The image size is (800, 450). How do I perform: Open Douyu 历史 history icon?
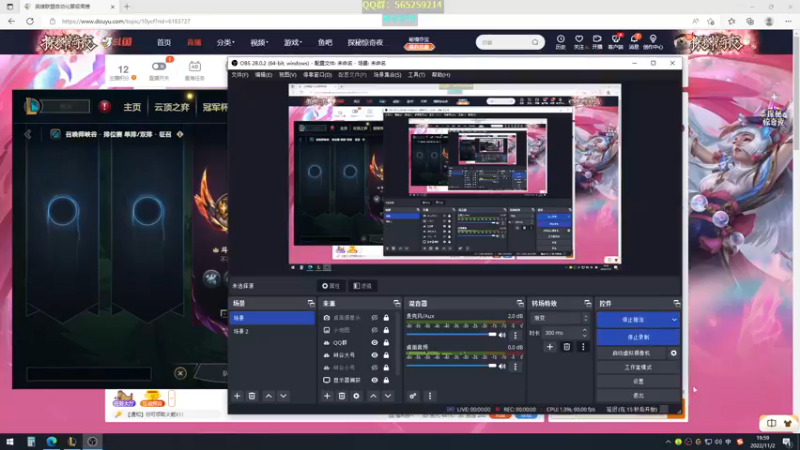(560, 42)
